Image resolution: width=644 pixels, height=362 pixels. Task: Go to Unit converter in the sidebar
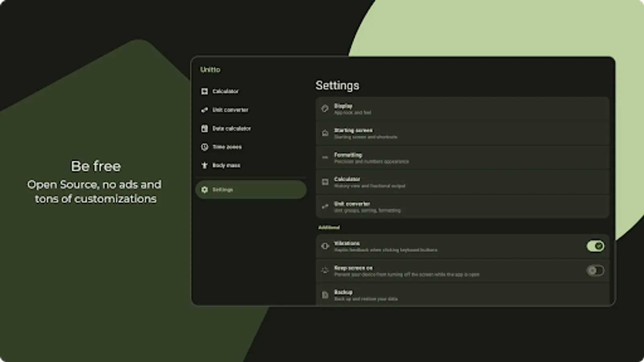(251, 110)
